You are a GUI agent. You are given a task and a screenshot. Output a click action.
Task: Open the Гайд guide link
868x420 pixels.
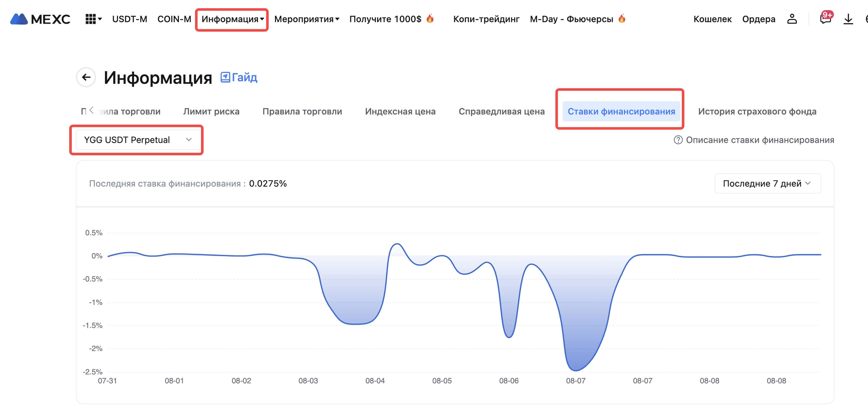pos(239,77)
